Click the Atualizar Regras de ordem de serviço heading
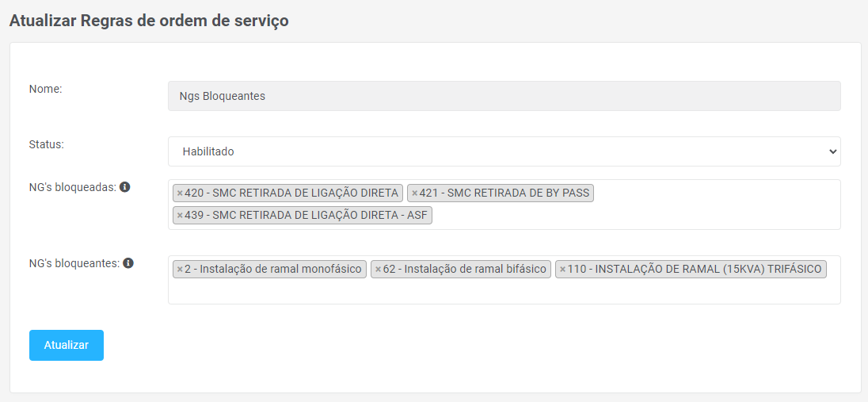The height and width of the screenshot is (402, 868). coord(149,21)
